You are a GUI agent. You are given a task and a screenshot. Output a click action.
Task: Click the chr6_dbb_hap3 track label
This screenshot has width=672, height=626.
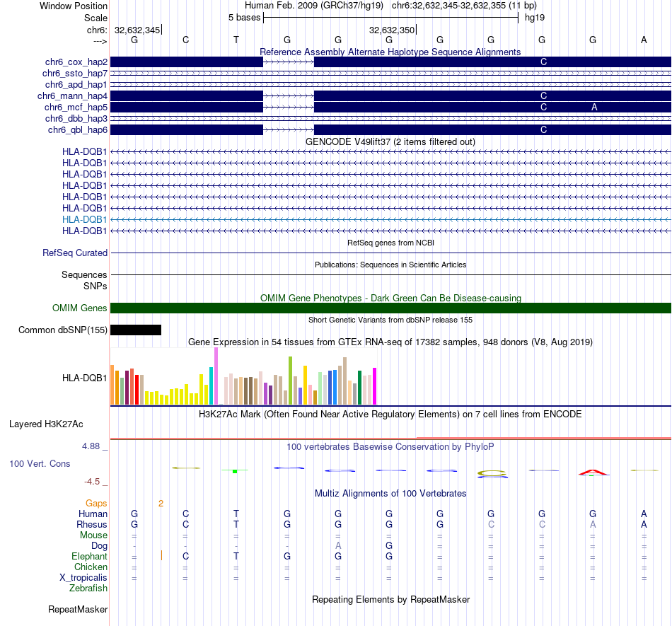click(x=76, y=119)
